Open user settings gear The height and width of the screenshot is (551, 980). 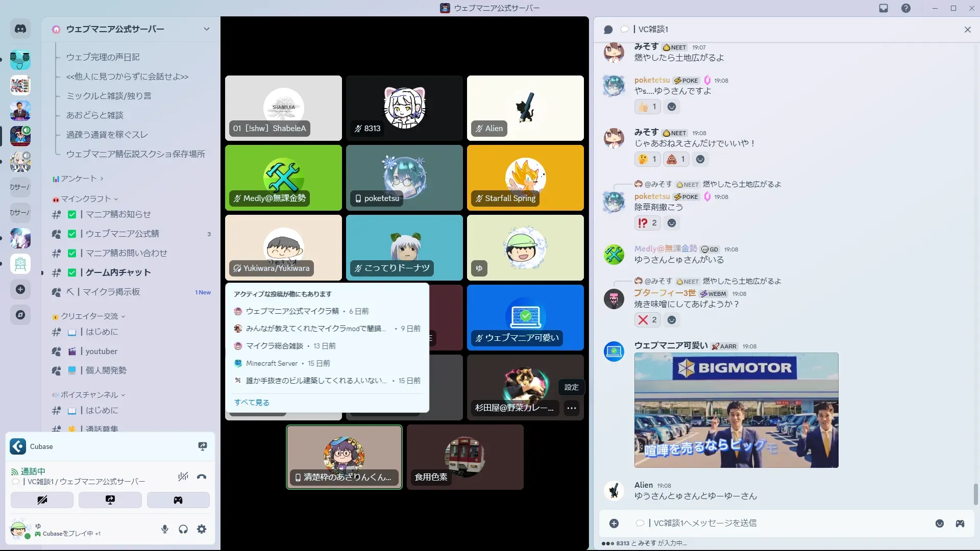[x=202, y=529]
